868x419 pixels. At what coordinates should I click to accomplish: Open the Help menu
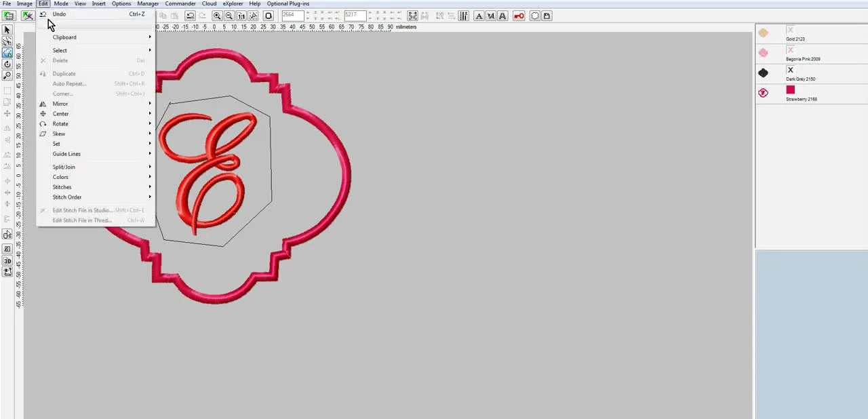tap(255, 3)
